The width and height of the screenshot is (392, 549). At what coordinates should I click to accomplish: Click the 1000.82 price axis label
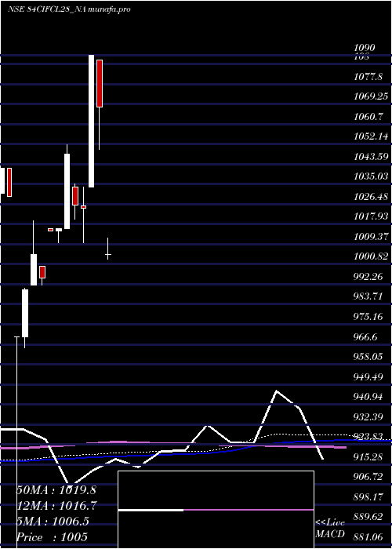(x=371, y=256)
